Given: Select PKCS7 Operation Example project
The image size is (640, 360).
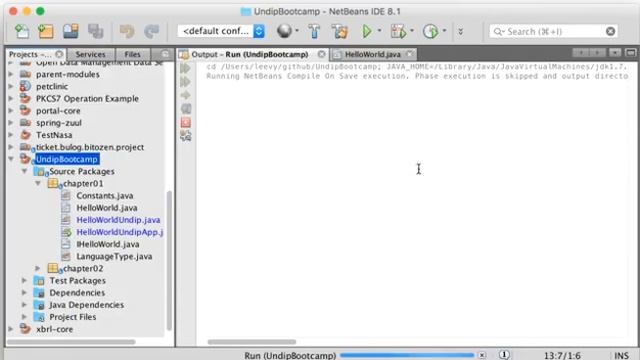Looking at the screenshot, I should [87, 99].
